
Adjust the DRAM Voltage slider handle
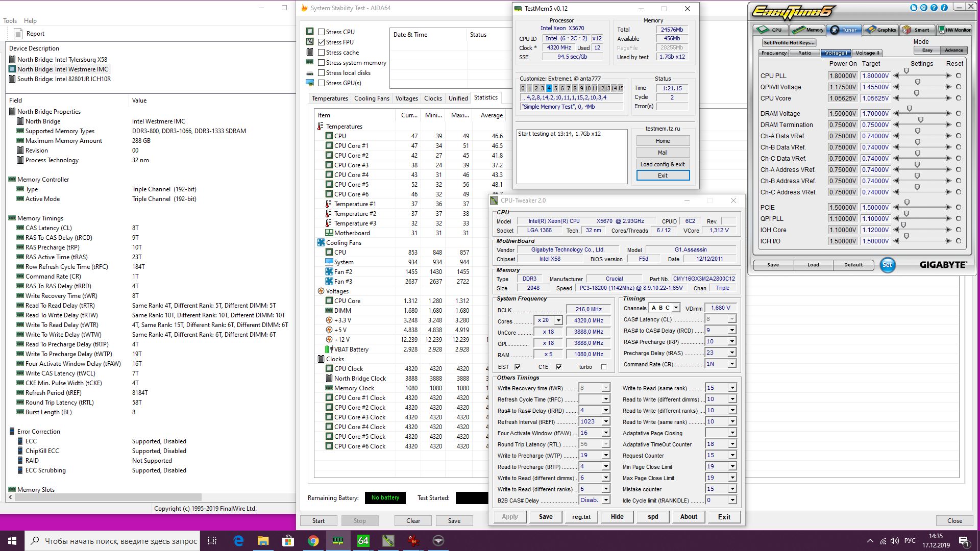(x=909, y=109)
